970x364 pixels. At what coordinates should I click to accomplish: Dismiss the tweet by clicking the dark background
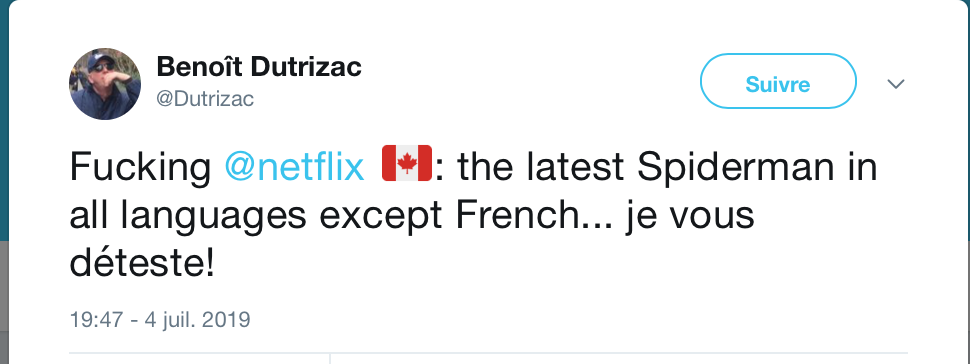click(x=4, y=124)
